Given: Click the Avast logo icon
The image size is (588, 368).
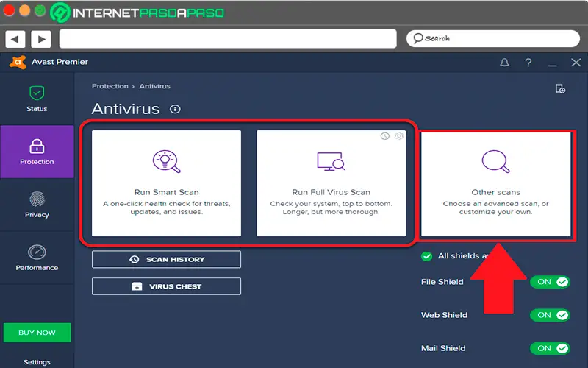Looking at the screenshot, I should pyautogui.click(x=18, y=62).
